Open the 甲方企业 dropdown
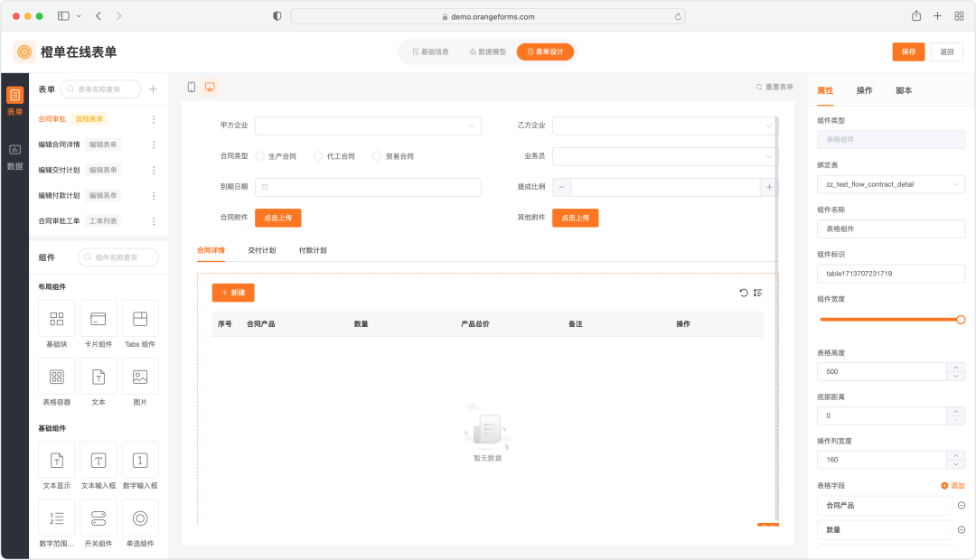Image resolution: width=976 pixels, height=560 pixels. (368, 126)
